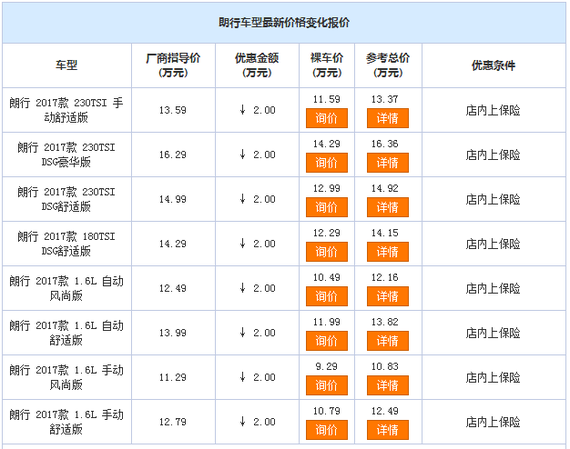Click guide price 13.99

click(173, 333)
